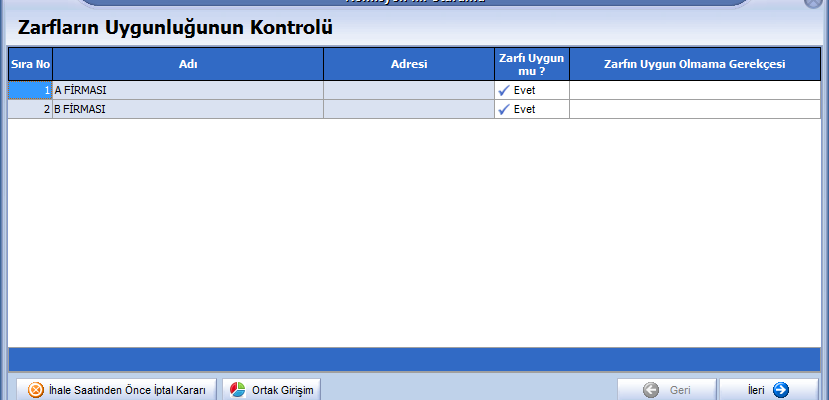Select row number 2 cell
Image resolution: width=829 pixels, height=400 pixels.
[30, 109]
